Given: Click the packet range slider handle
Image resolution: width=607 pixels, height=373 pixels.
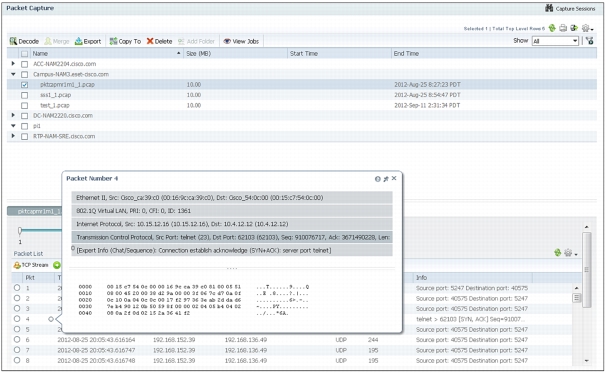Looking at the screenshot, I should tap(20, 231).
